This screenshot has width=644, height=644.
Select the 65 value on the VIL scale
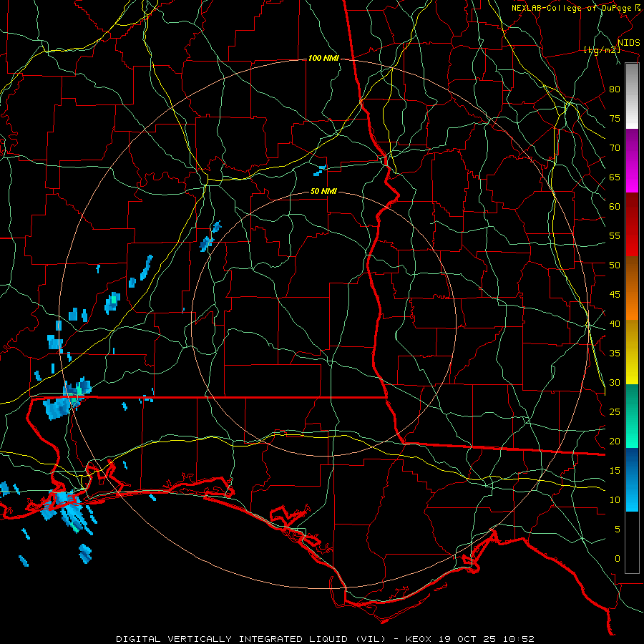[615, 177]
